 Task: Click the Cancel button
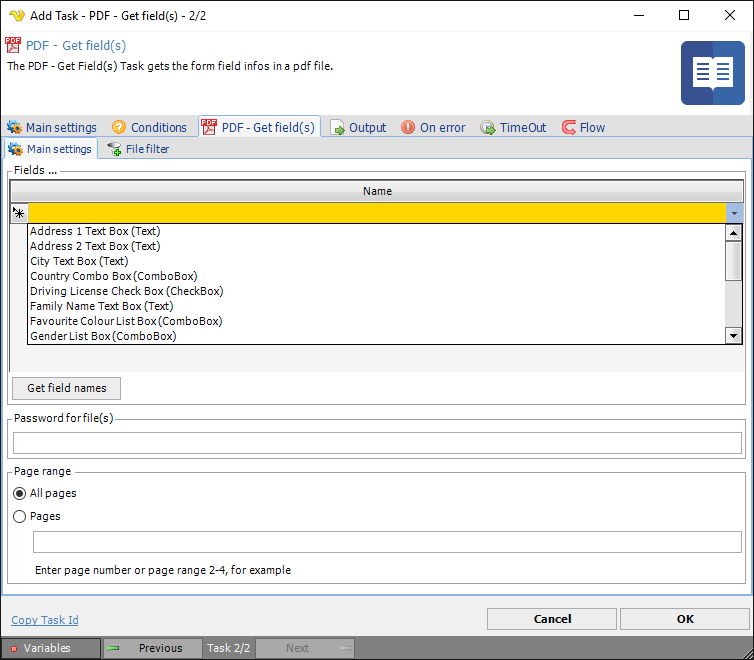coord(552,619)
